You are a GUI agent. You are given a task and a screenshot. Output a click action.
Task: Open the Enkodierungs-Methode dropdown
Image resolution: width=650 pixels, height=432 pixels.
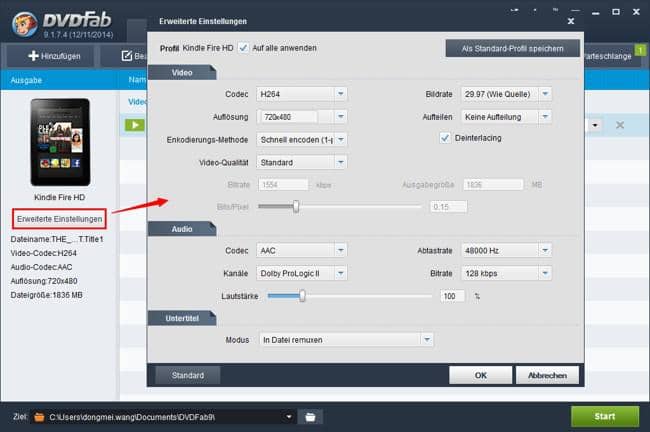340,140
